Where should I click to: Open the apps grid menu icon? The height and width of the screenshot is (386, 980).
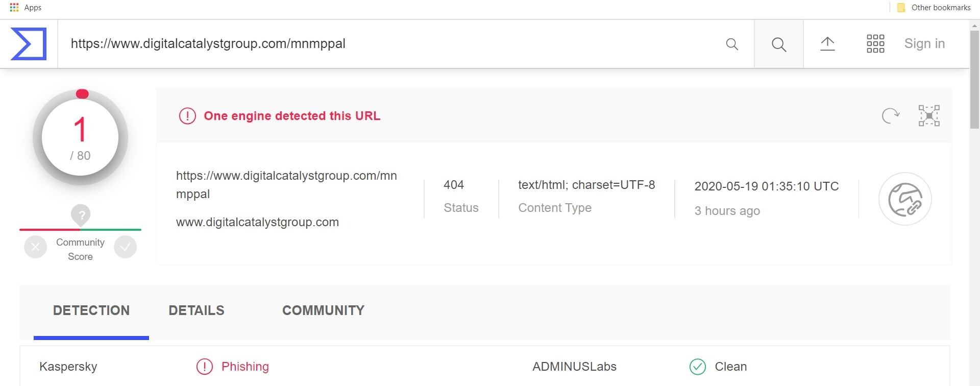875,44
